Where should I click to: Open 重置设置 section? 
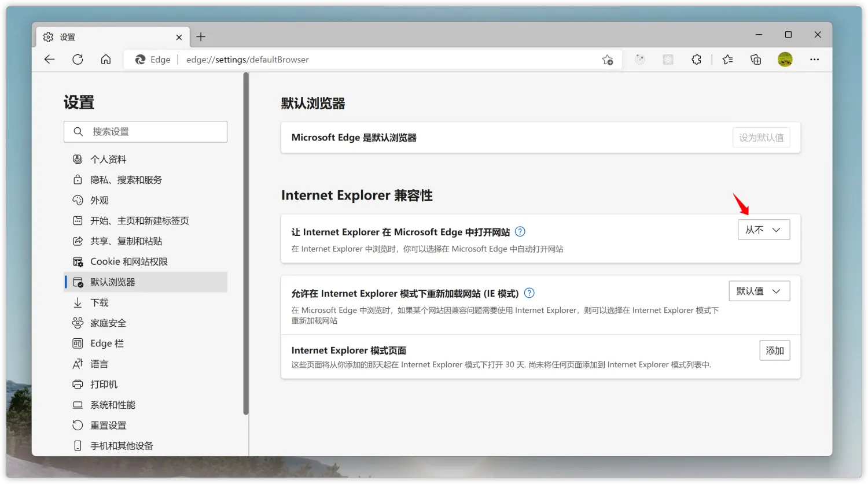point(145,426)
